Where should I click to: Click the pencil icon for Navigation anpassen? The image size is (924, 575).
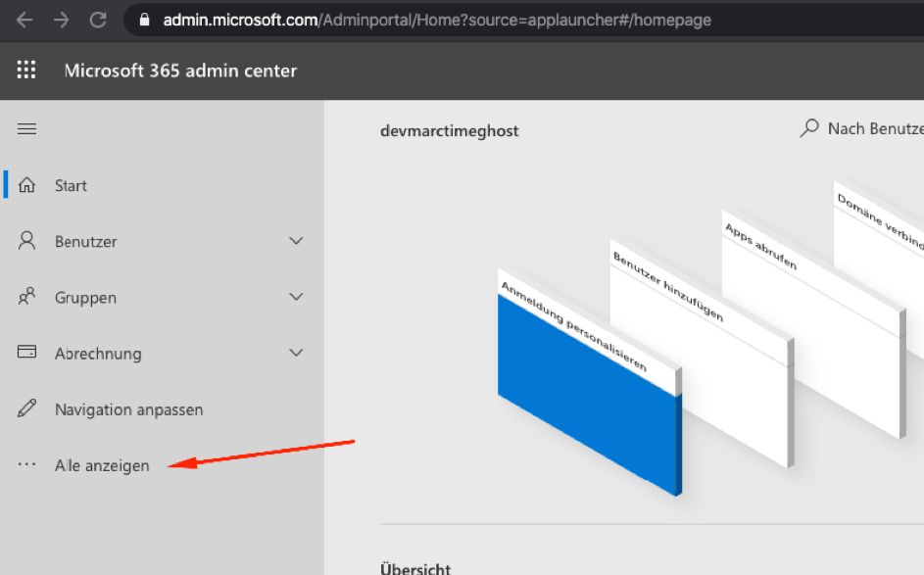pyautogui.click(x=26, y=408)
